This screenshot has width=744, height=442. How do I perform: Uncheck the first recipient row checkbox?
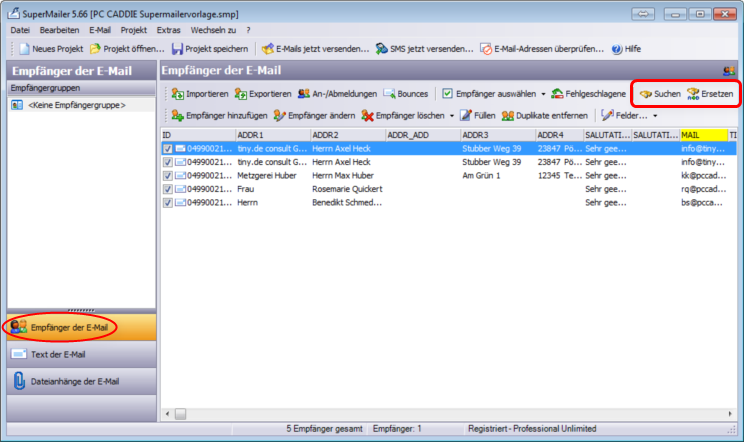(x=168, y=148)
